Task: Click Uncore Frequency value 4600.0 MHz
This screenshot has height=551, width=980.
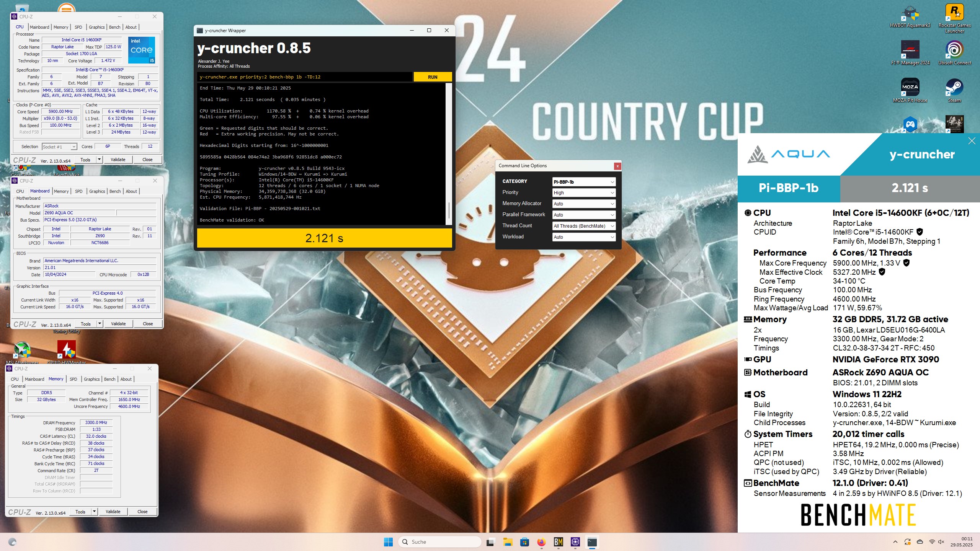Action: coord(129,406)
